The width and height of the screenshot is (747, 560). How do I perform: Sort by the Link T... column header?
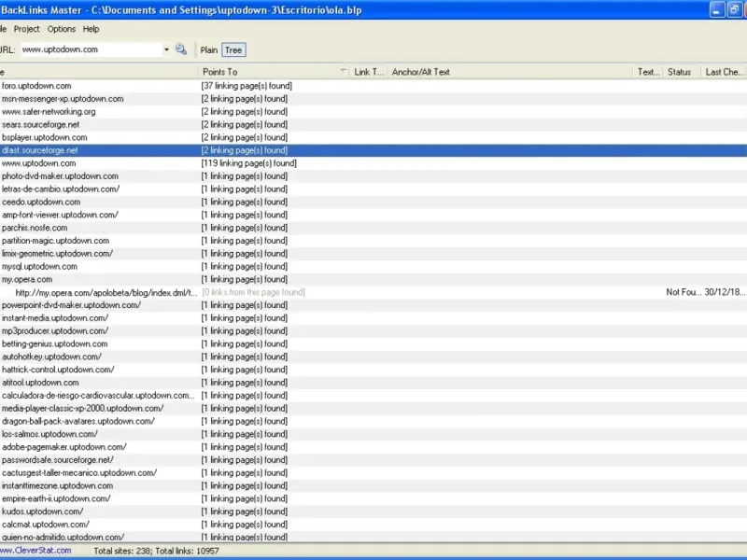(369, 72)
